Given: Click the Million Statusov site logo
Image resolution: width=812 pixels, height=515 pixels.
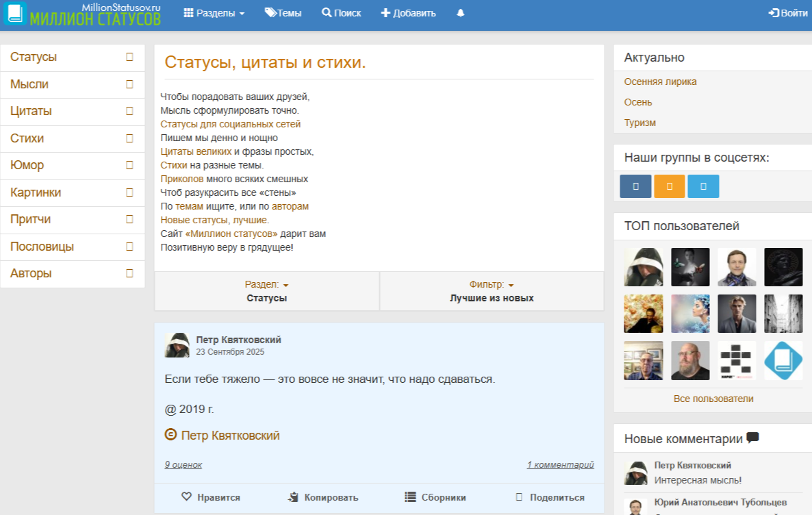Looking at the screenshot, I should point(82,14).
